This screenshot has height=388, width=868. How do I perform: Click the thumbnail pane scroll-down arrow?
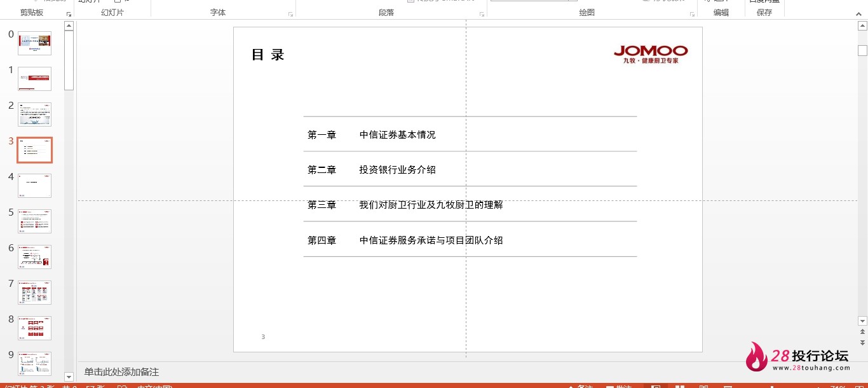(69, 377)
